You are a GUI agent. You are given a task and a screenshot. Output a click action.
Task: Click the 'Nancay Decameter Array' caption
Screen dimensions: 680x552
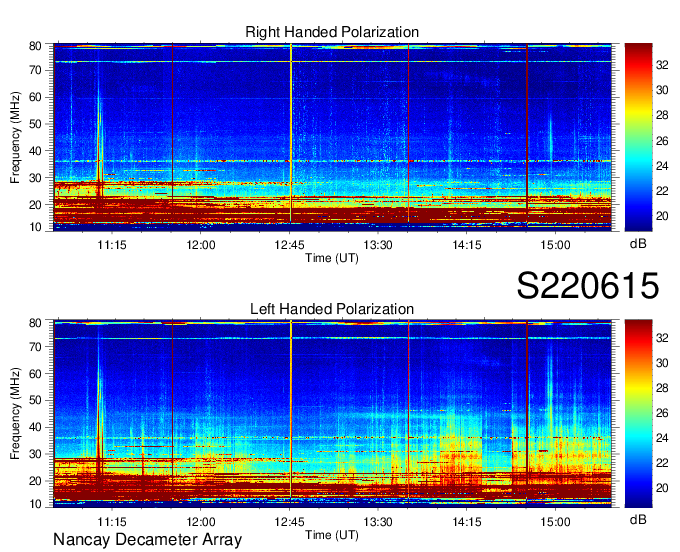(x=147, y=540)
